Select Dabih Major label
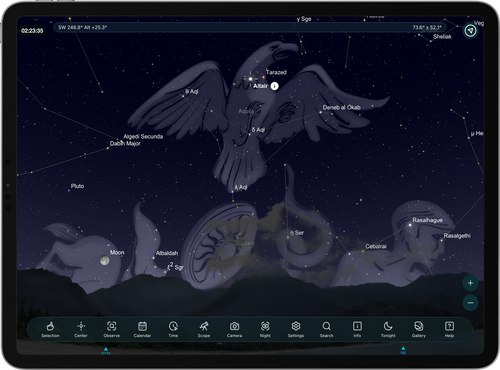Screen dimensions: 500x370 [x=125, y=143]
